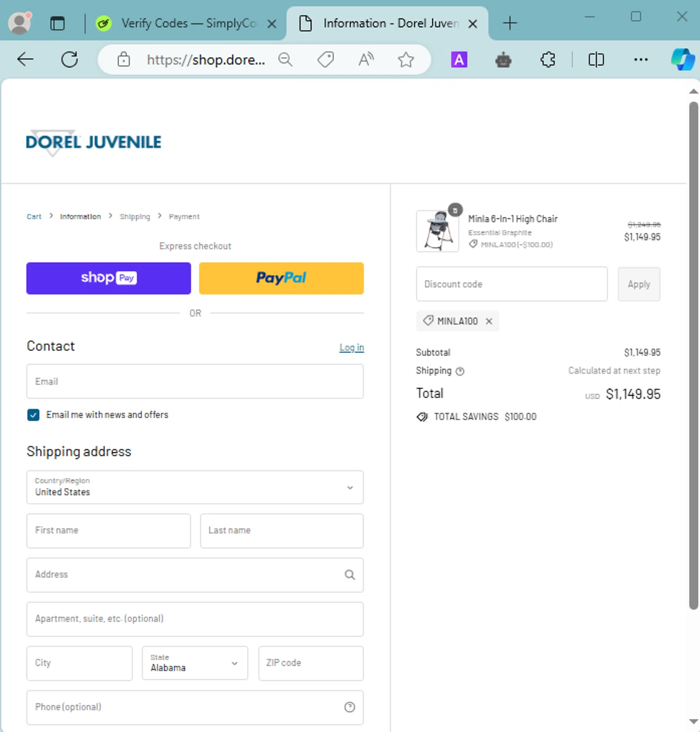Click the TOTAL SAVINGS $100.00 line
The height and width of the screenshot is (732, 700).
pyautogui.click(x=476, y=417)
